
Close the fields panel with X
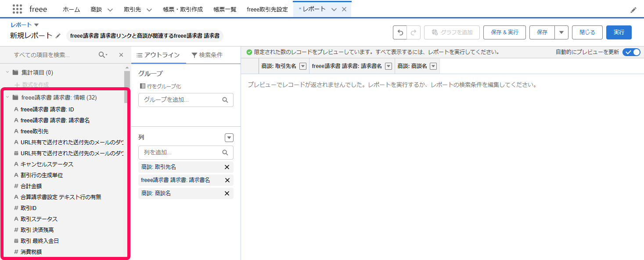point(121,55)
